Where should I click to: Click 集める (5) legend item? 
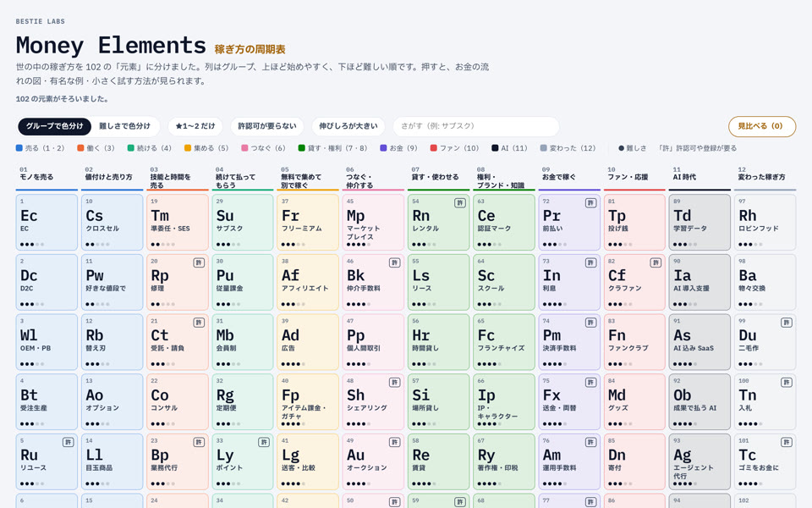[x=206, y=148]
